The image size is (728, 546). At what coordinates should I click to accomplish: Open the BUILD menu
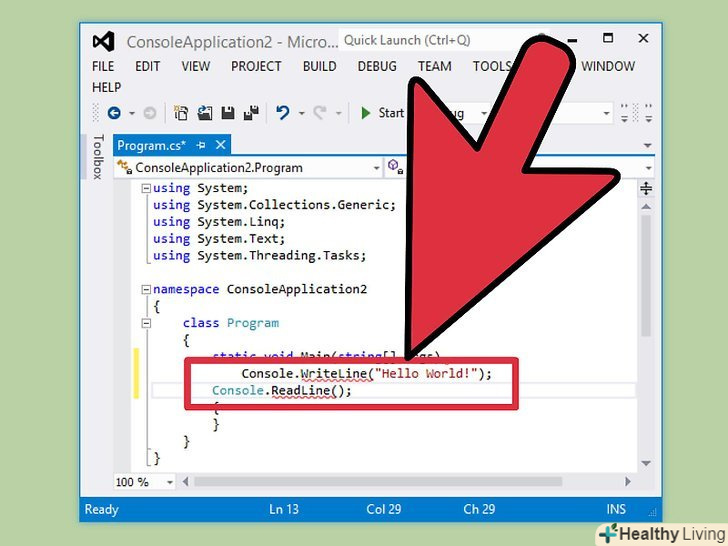click(319, 66)
